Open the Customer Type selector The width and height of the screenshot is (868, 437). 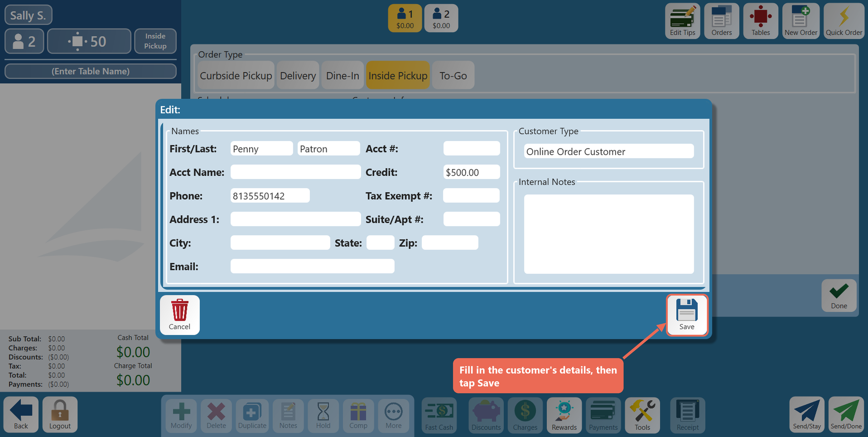click(x=609, y=151)
